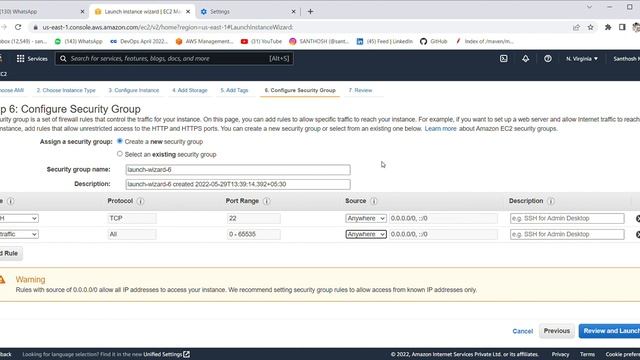The width and height of the screenshot is (640, 360).
Task: Open the WhatsApp bookmark
Action: (78, 41)
